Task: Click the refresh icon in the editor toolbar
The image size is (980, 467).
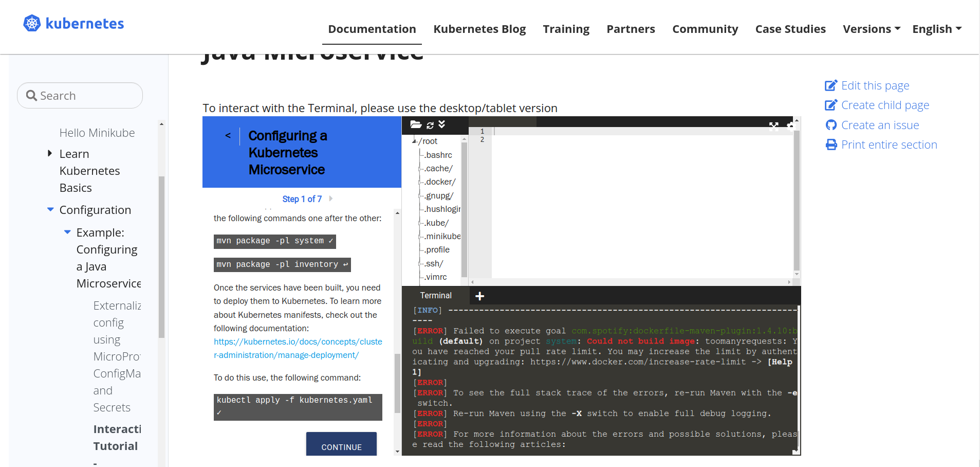Action: (430, 124)
